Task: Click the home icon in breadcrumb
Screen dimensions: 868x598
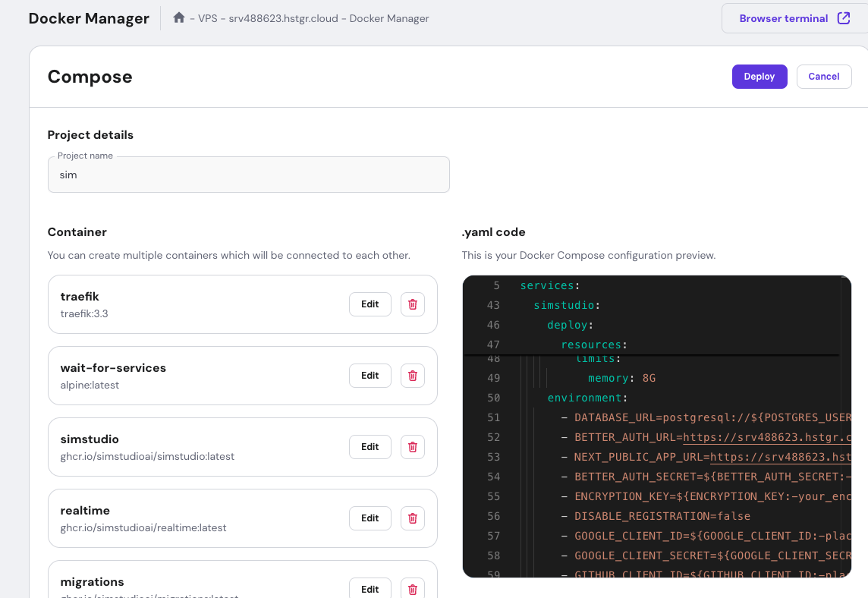Action: 179,17
